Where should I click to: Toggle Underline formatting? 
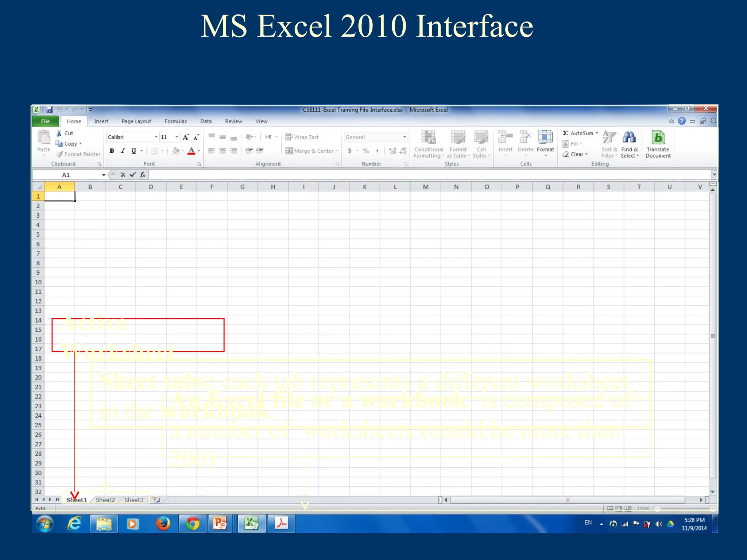coord(134,151)
